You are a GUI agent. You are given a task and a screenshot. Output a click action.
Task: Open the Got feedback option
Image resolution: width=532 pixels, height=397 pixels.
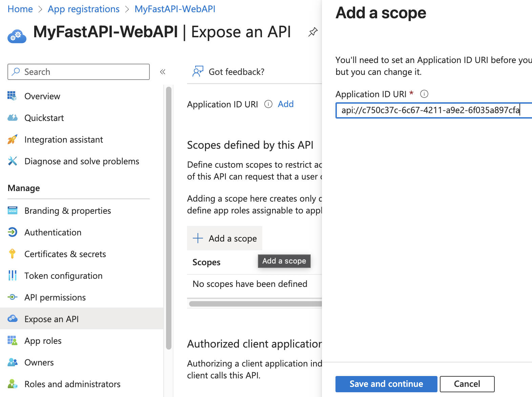228,72
